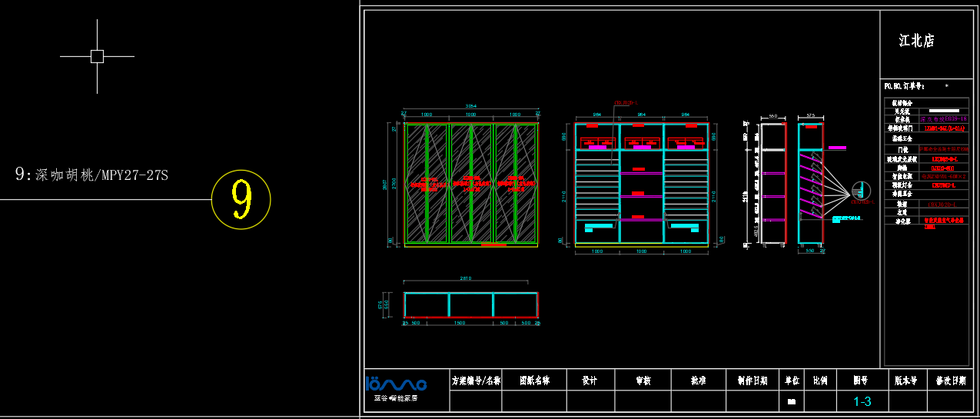Select the cabinet top plan view
Viewport: 980px width, 419px height.
click(x=470, y=304)
